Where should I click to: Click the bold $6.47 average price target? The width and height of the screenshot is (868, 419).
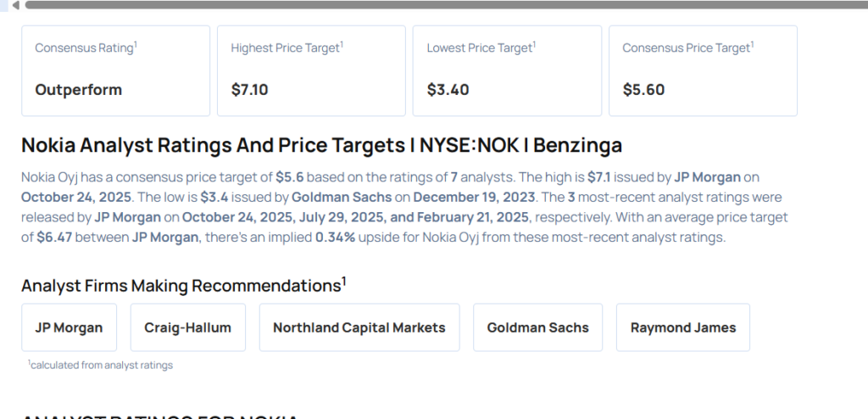pos(55,237)
